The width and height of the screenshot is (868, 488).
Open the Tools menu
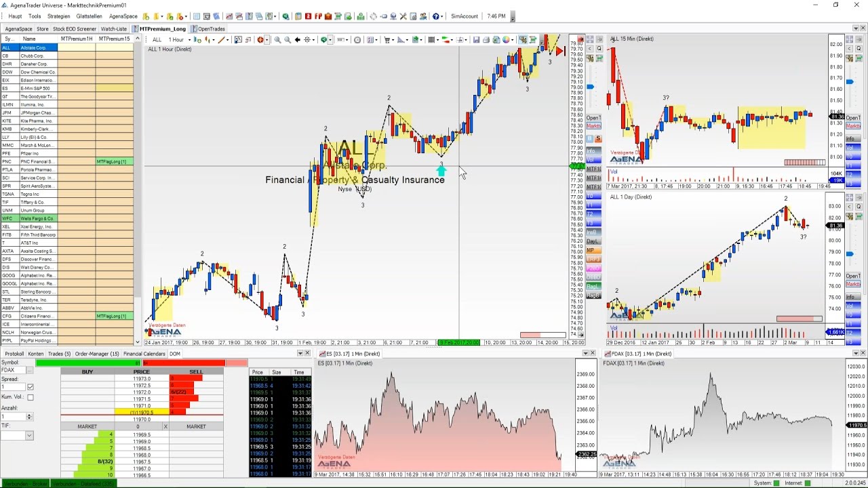(35, 16)
